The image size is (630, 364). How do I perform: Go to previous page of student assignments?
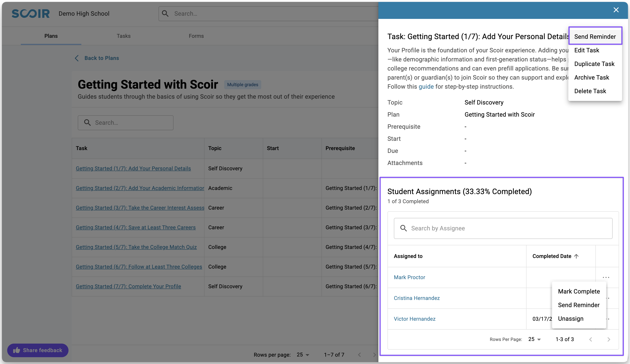click(x=590, y=339)
